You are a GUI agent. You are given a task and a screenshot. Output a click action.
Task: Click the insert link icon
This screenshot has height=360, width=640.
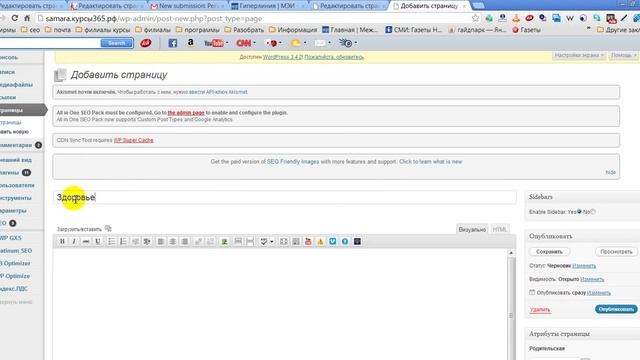198,241
